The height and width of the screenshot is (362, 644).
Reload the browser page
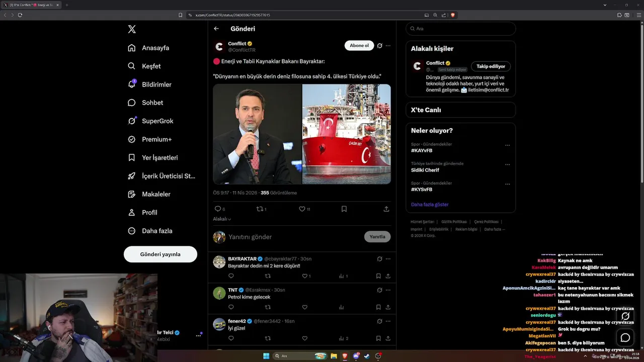pos(20,15)
